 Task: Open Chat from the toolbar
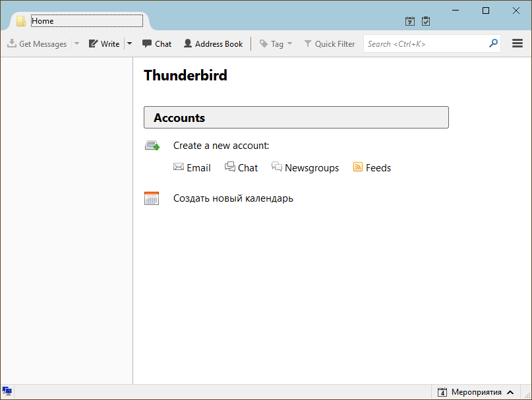click(x=157, y=43)
